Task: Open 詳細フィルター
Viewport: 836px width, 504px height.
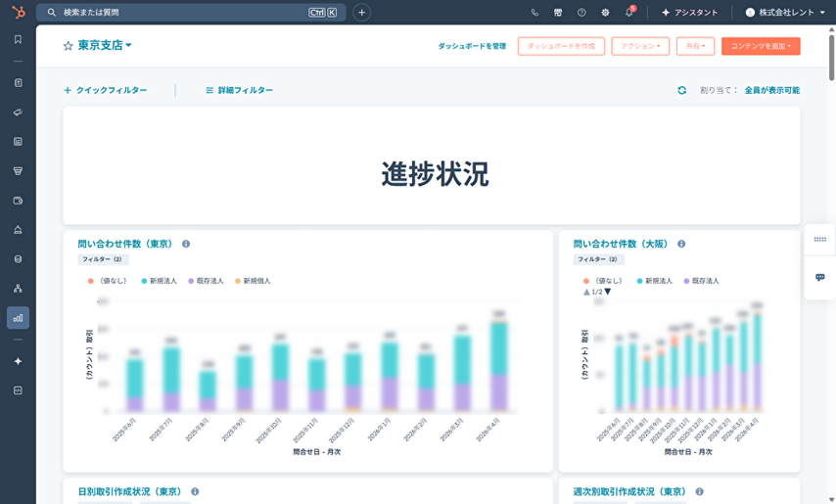Action: pyautogui.click(x=240, y=90)
